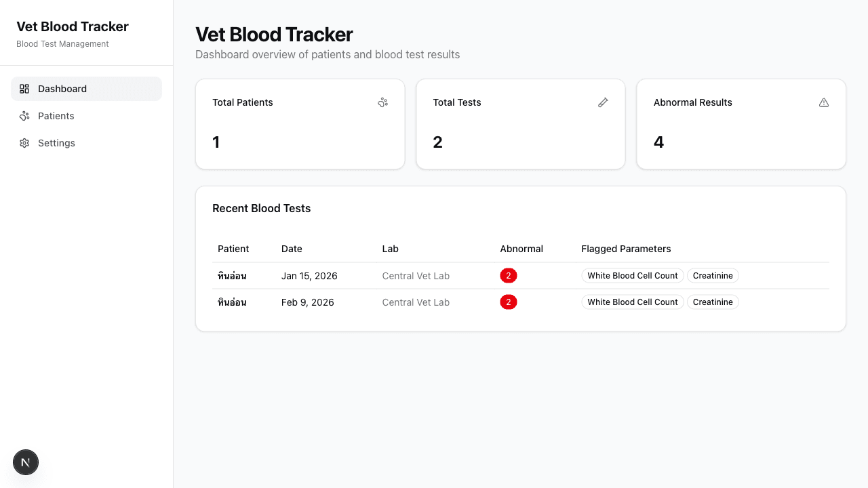Open the Settings menu entry
Image resolution: width=868 pixels, height=488 pixels.
56,143
